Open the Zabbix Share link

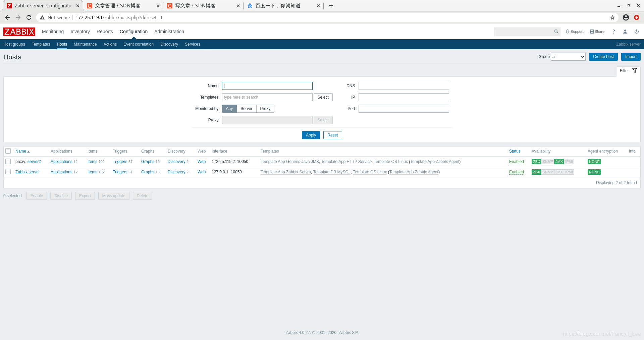tap(597, 32)
